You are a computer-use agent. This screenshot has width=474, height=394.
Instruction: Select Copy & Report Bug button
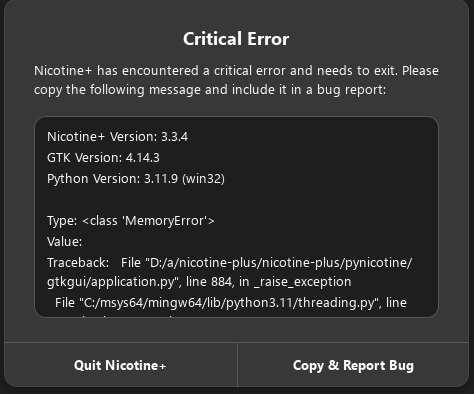coord(353,365)
